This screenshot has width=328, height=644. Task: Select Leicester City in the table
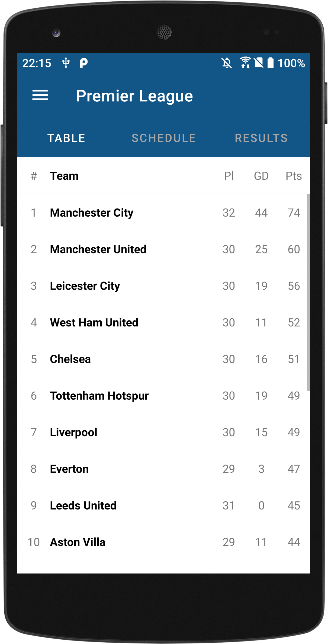[x=85, y=286]
